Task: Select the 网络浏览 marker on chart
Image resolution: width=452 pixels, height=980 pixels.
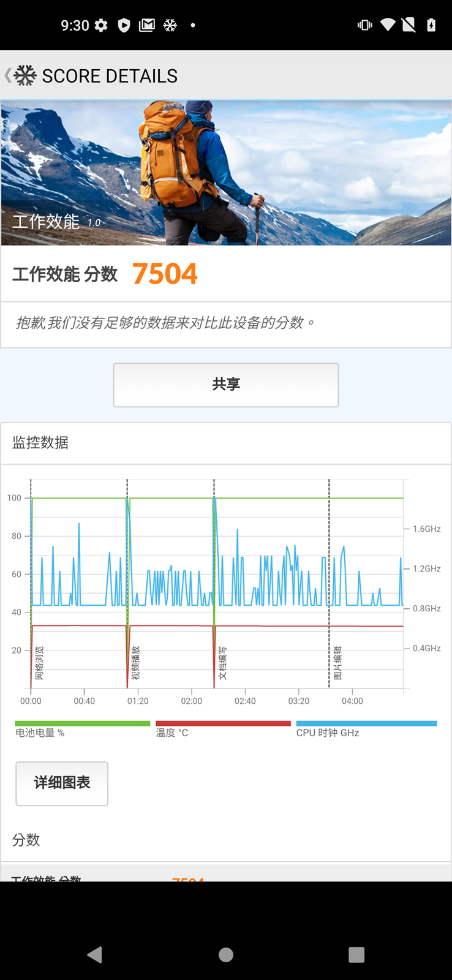Action: pos(39,663)
